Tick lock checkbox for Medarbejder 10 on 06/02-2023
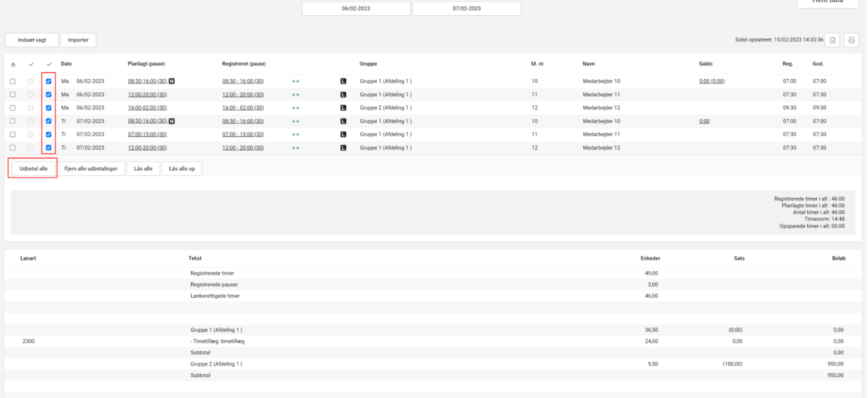Image resolution: width=868 pixels, height=398 pixels. pos(13,82)
